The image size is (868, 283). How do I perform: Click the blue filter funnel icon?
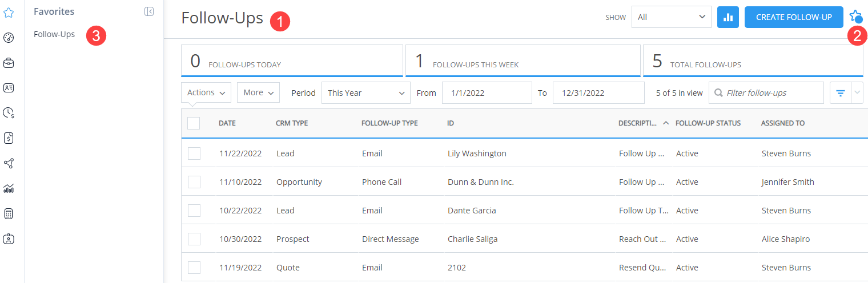pos(840,93)
